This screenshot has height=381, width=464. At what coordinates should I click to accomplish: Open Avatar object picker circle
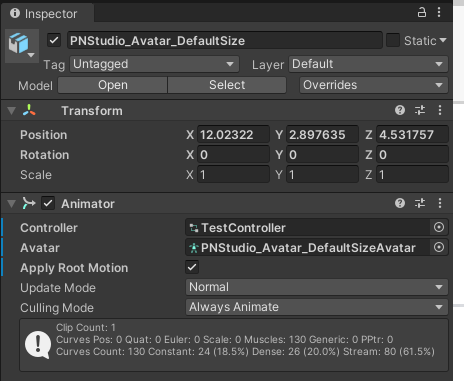point(439,247)
